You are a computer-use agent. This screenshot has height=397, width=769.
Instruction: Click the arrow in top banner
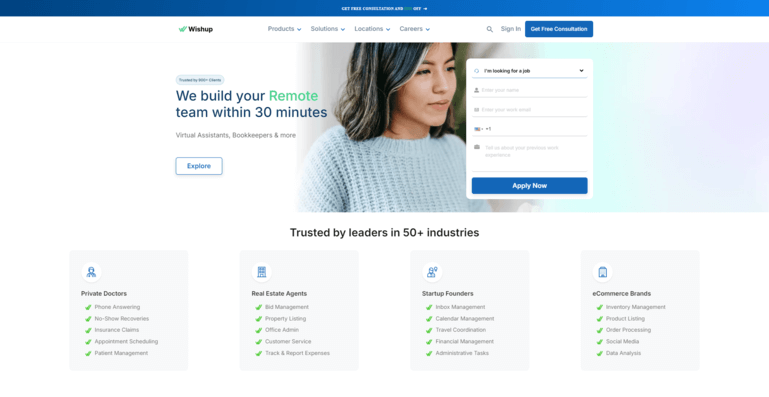tap(425, 9)
